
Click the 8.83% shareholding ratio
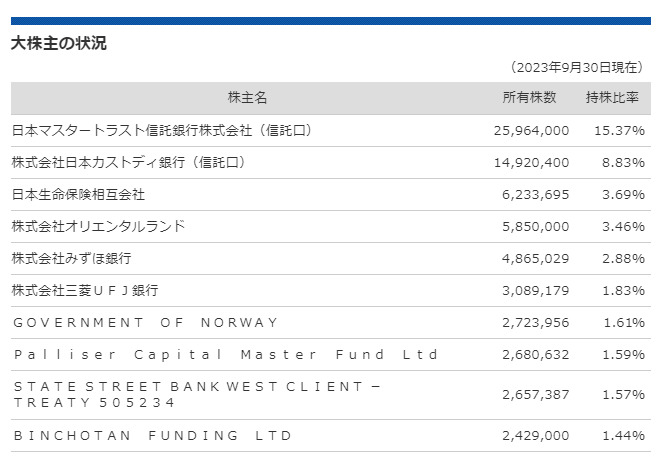(x=623, y=162)
